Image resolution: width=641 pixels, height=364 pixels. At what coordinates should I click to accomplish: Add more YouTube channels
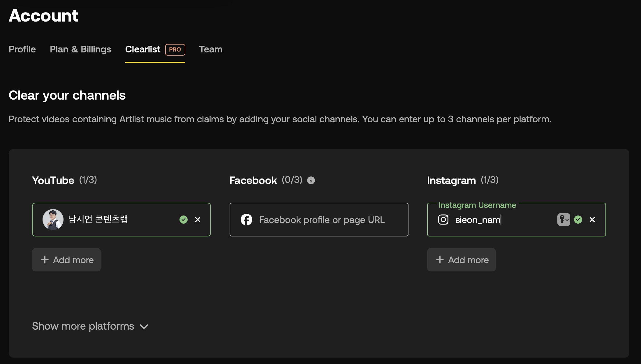[x=66, y=260]
